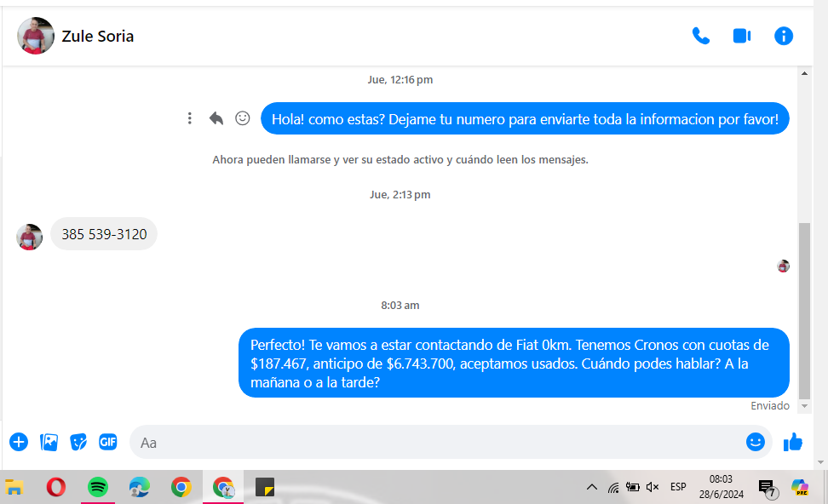Click the Aa message input field
Image resolution: width=828 pixels, height=504 pixels.
[439, 442]
